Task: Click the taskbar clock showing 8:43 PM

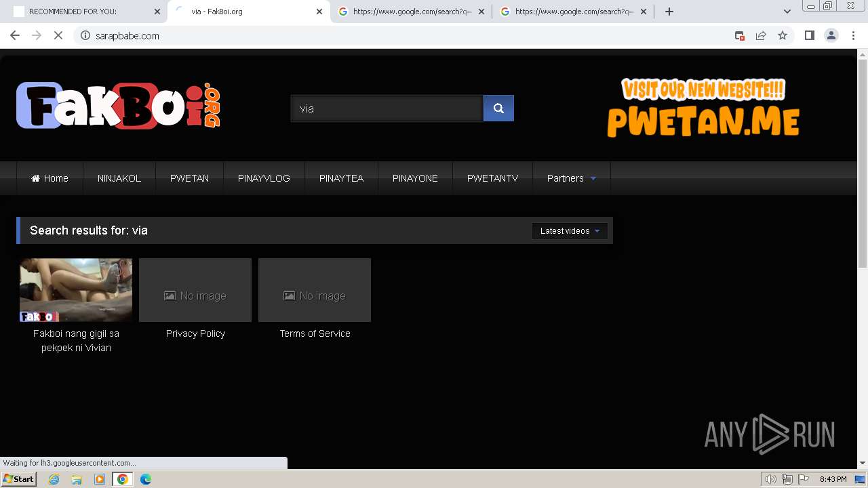Action: [x=833, y=479]
